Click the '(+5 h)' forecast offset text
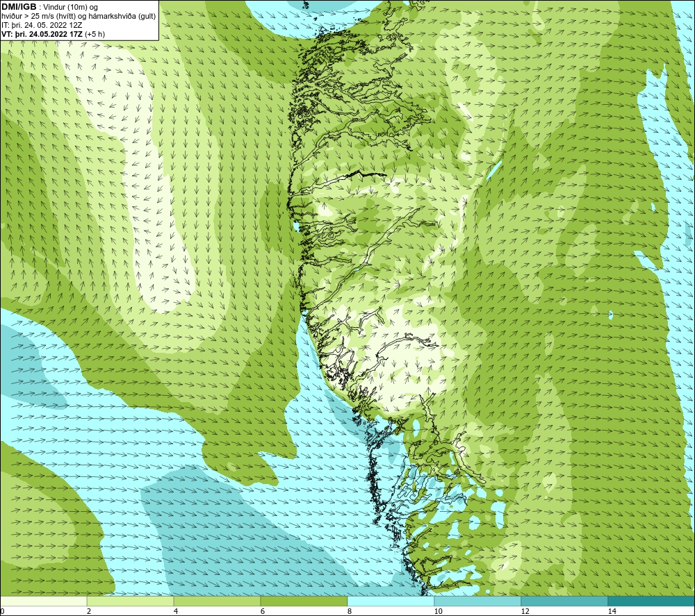This screenshot has height=616, width=695. [95, 33]
